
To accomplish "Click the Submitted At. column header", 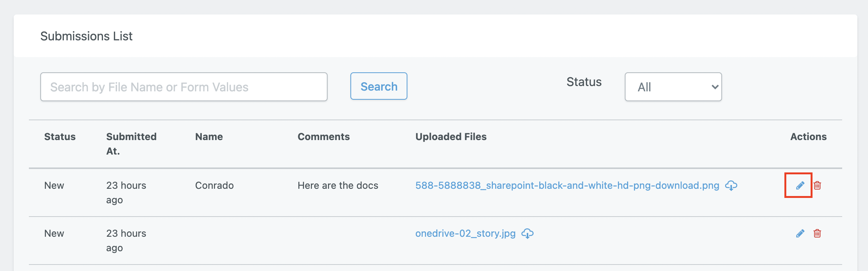I will pyautogui.click(x=131, y=144).
